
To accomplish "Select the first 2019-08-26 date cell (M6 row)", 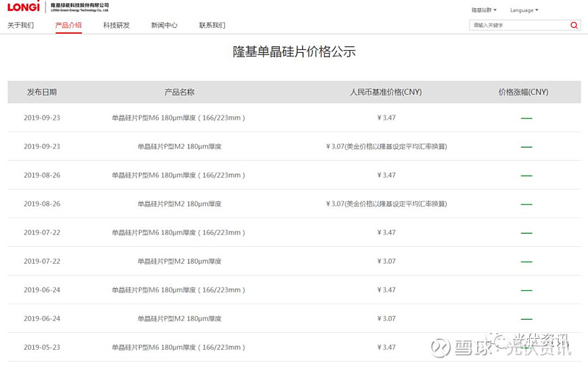I will pyautogui.click(x=42, y=175).
